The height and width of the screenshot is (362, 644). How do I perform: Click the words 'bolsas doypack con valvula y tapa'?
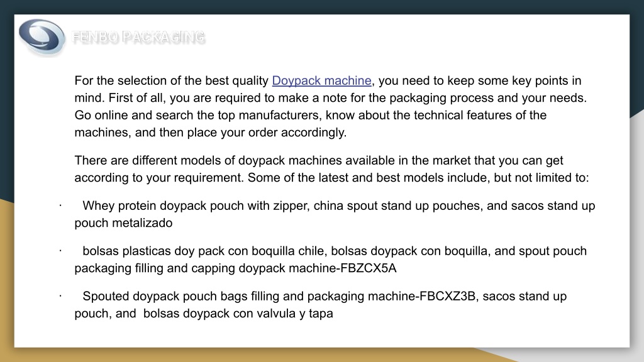238,313
